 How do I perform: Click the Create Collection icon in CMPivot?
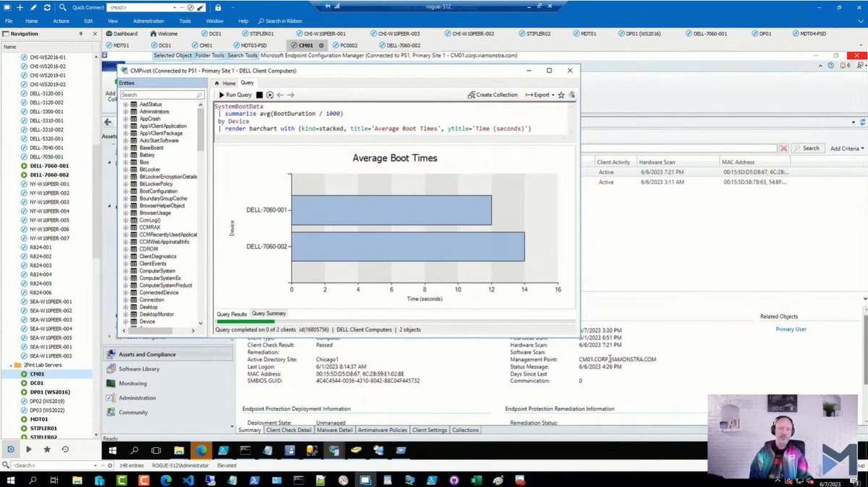pyautogui.click(x=472, y=95)
